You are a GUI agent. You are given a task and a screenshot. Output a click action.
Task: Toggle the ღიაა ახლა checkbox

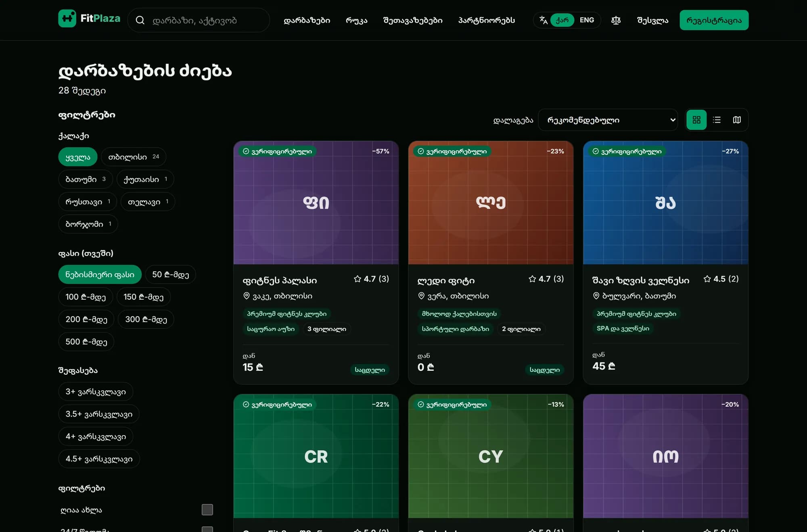(207, 510)
